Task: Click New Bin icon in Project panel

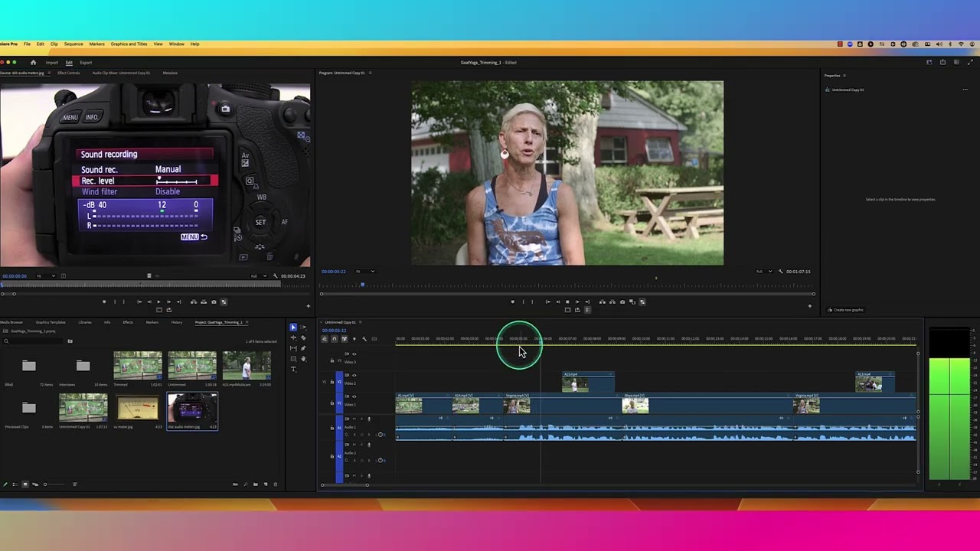Action: coord(256,484)
